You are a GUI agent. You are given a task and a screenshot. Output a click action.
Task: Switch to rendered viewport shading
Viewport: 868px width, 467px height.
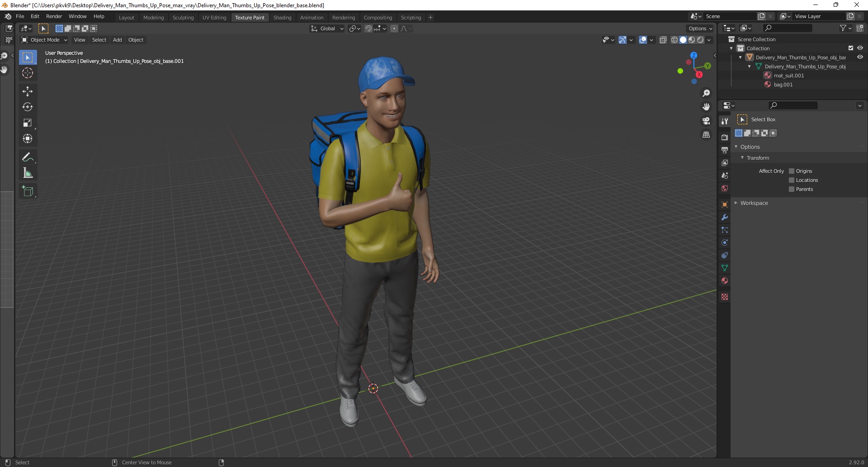tap(700, 40)
